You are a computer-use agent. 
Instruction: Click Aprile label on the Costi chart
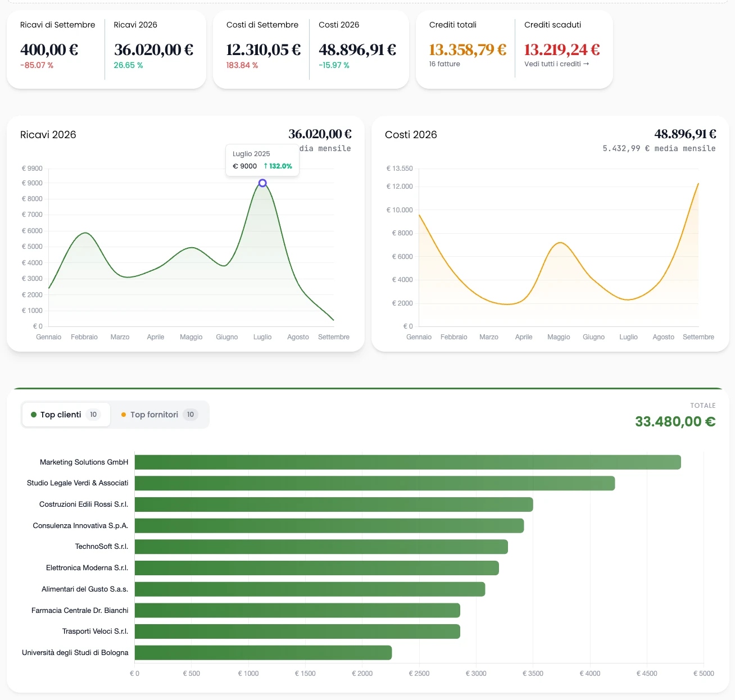pos(524,337)
